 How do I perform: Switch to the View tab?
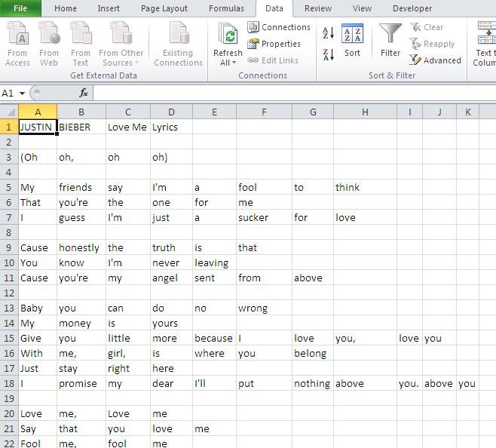point(362,8)
